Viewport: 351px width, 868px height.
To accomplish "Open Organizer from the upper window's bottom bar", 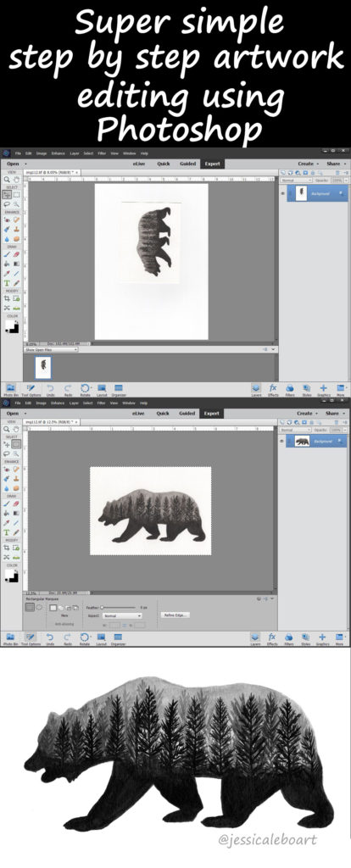I will click(x=119, y=390).
